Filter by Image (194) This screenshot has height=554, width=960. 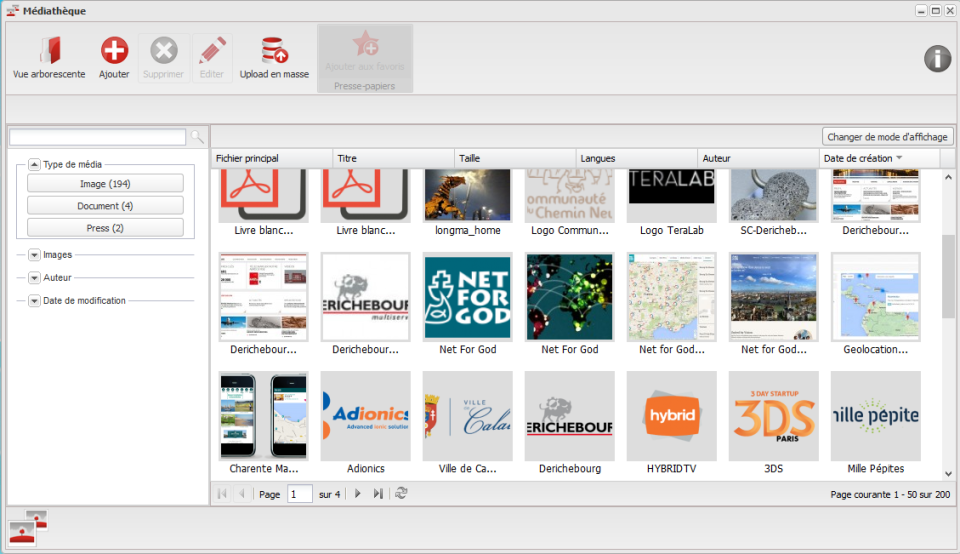click(105, 184)
